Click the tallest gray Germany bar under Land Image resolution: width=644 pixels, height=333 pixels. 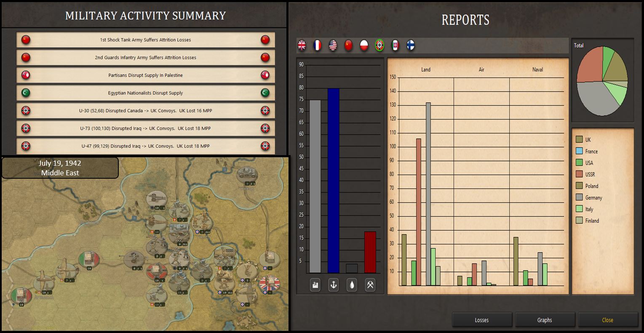click(x=428, y=194)
